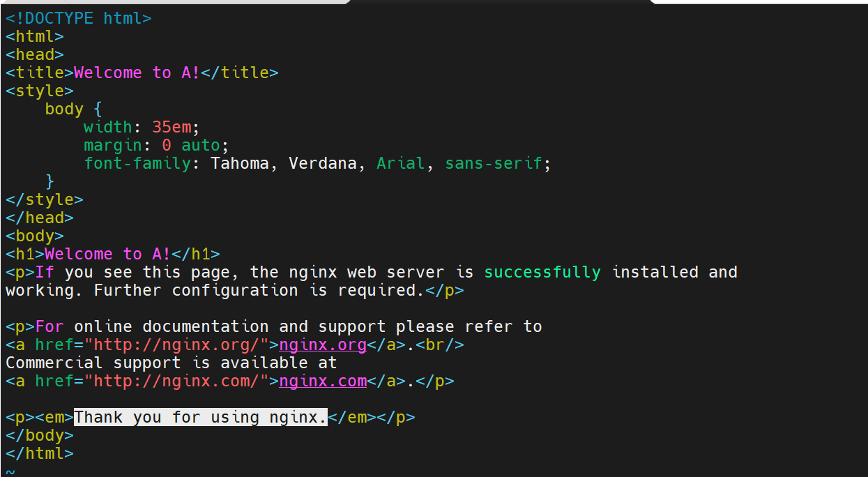This screenshot has height=477, width=868.
Task: Click the closing html tag at the bottom
Action: coord(39,453)
